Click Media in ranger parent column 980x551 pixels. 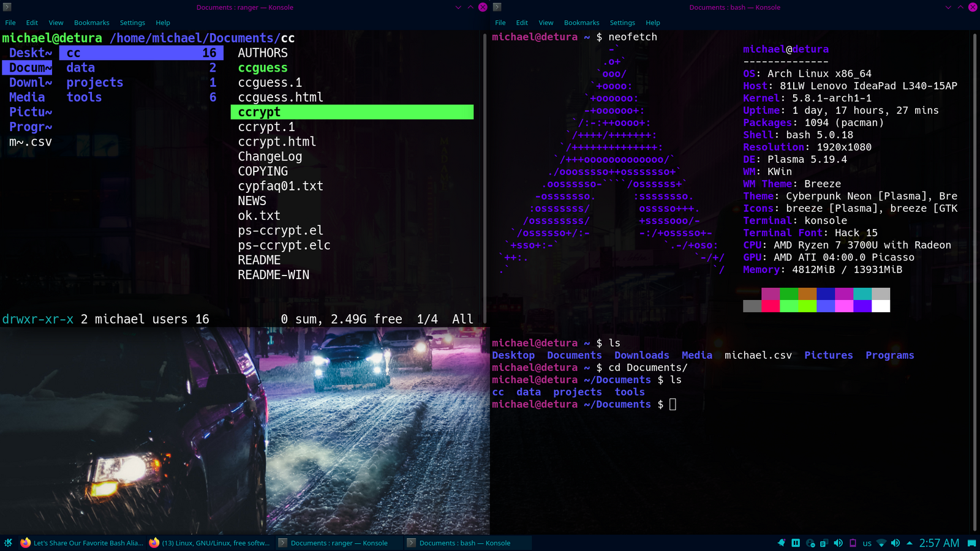click(27, 97)
